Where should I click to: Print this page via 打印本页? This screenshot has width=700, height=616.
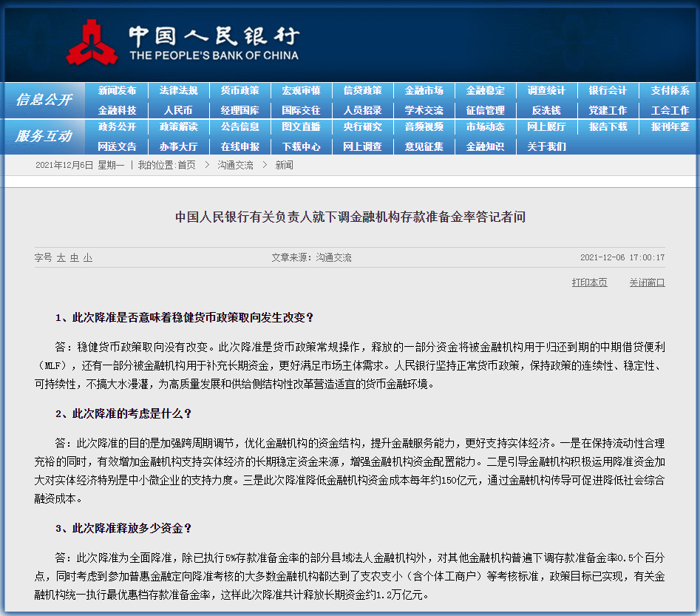click(x=589, y=282)
